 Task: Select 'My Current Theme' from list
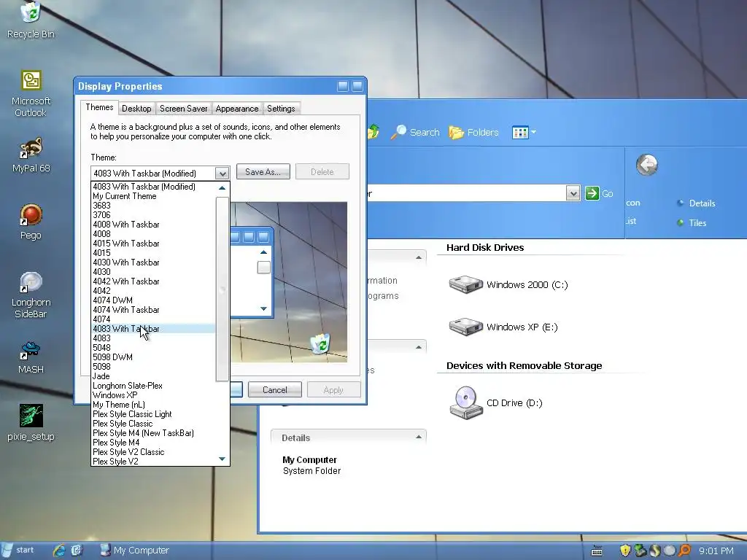153,196
